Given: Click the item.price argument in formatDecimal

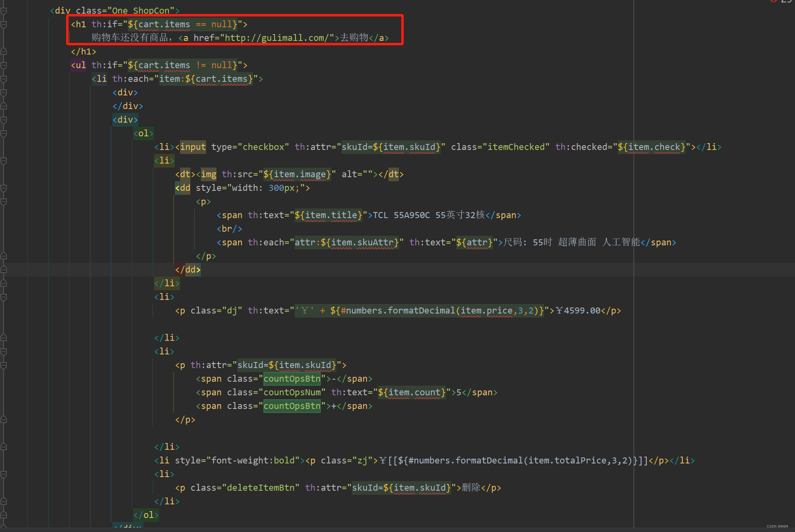Looking at the screenshot, I should pos(487,311).
